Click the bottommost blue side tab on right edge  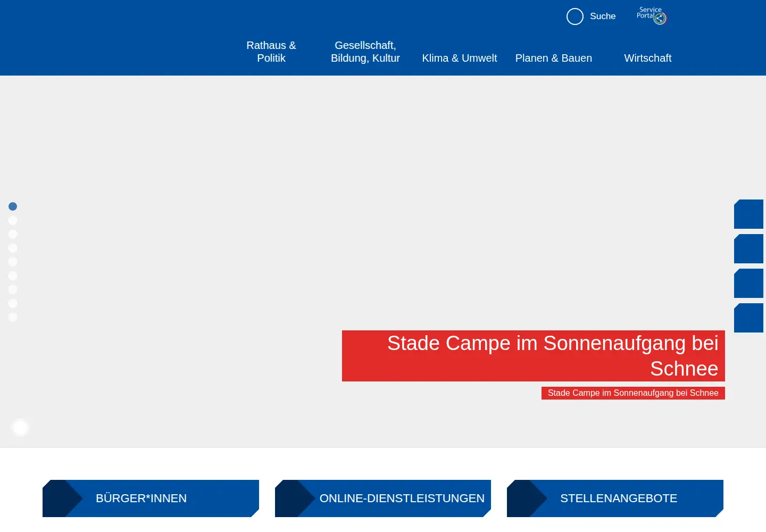[x=749, y=318]
